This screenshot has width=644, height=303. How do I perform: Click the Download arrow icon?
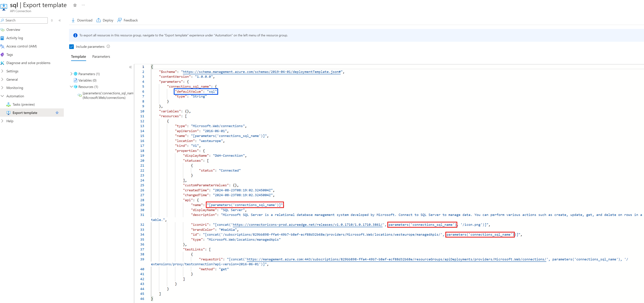tap(73, 20)
